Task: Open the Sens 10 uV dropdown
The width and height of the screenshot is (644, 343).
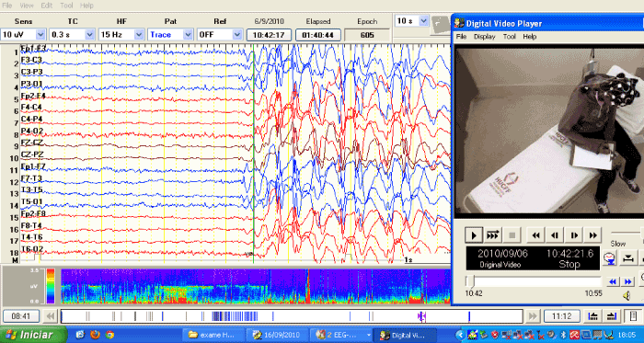Action: (23, 34)
